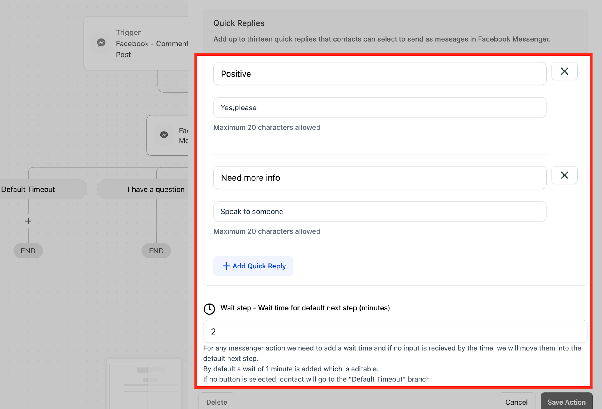This screenshot has width=602, height=409.
Task: Save Action
Action: click(x=566, y=402)
